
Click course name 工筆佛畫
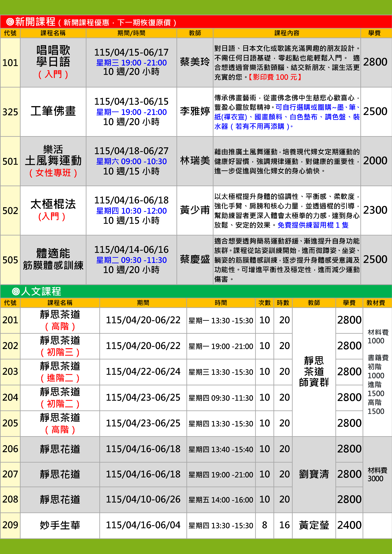tap(53, 111)
